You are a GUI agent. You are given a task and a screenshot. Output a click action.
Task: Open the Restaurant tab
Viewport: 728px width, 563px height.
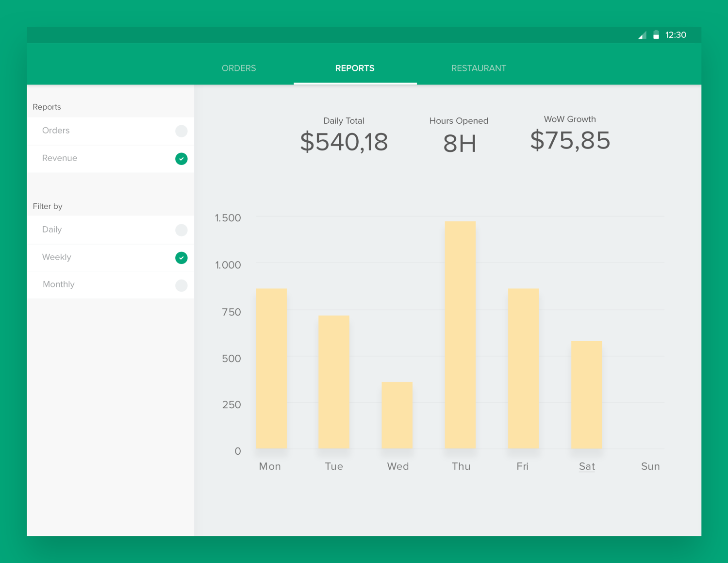[479, 68]
